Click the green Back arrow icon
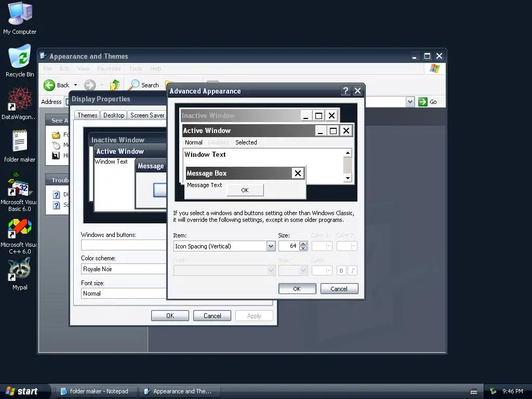Screen dimensions: 532x399 (x=49, y=85)
